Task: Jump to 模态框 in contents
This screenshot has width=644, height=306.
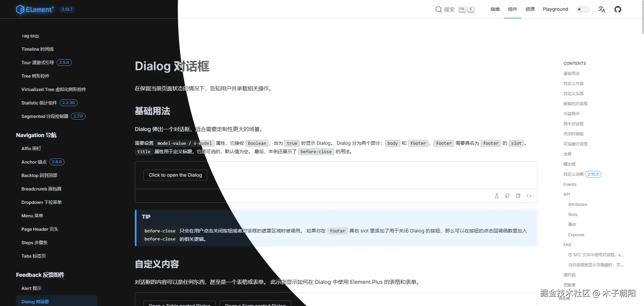Action: [x=570, y=164]
